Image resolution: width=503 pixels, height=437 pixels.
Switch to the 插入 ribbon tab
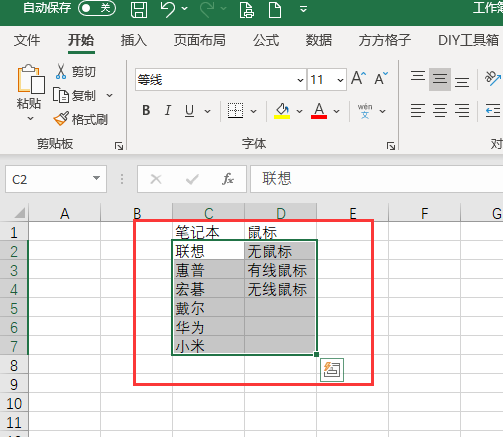[134, 40]
